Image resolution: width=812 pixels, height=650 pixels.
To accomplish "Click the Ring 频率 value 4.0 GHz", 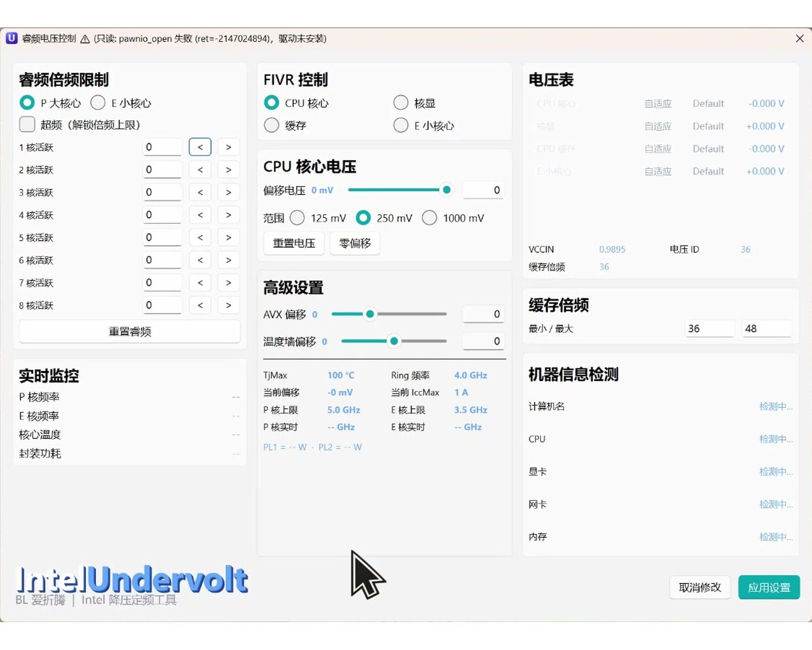I will (470, 375).
